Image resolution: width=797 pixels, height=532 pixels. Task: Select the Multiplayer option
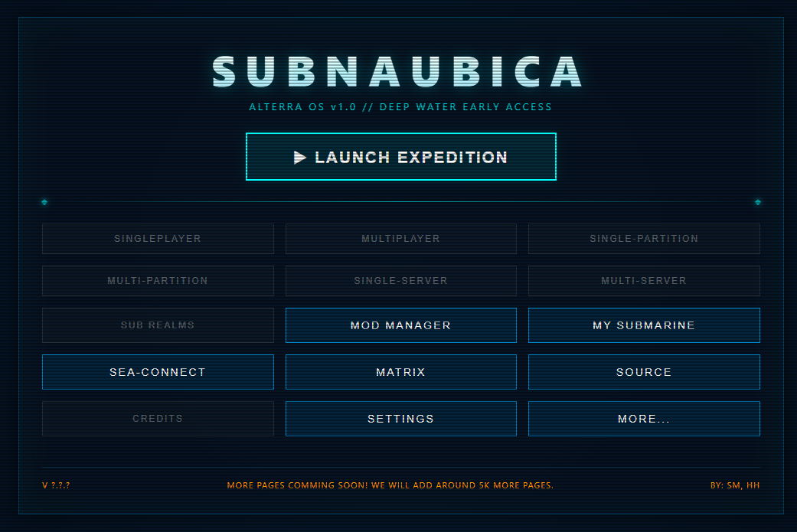point(401,238)
